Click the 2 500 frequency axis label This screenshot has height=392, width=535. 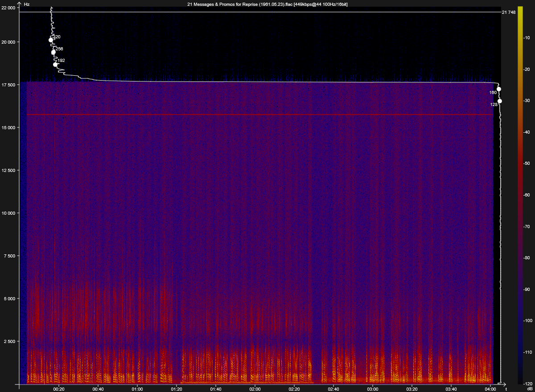coord(11,341)
